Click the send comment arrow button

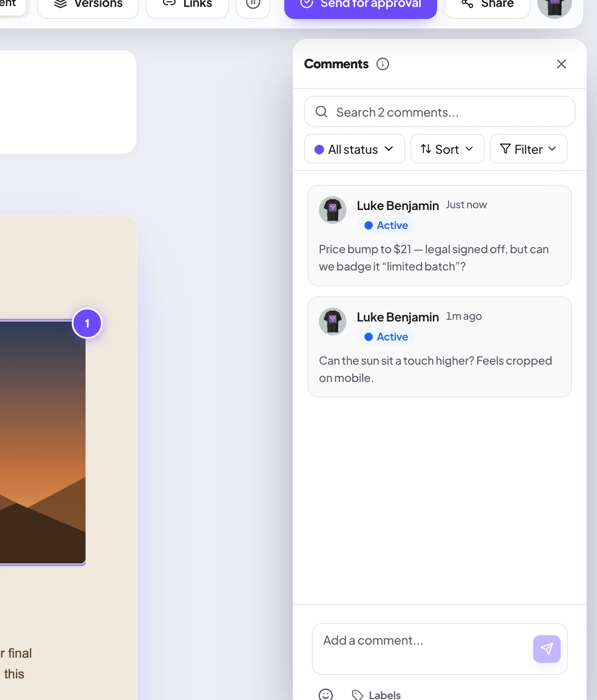coord(547,649)
